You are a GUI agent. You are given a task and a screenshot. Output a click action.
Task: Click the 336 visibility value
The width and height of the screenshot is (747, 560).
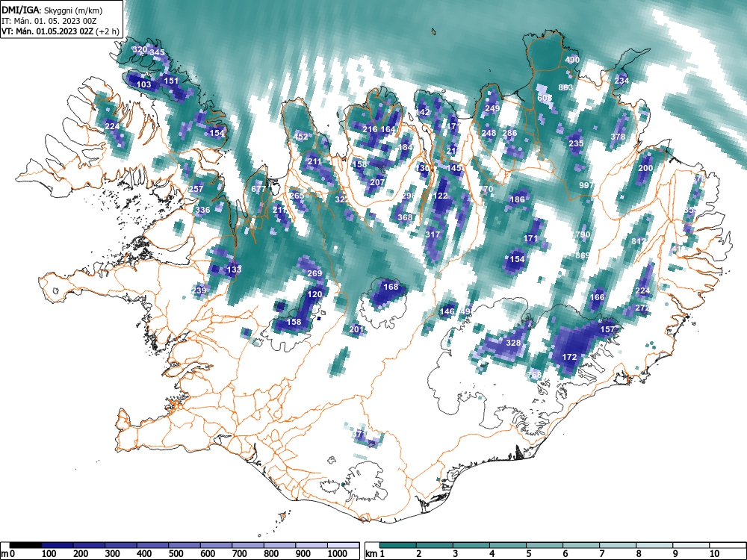click(202, 210)
